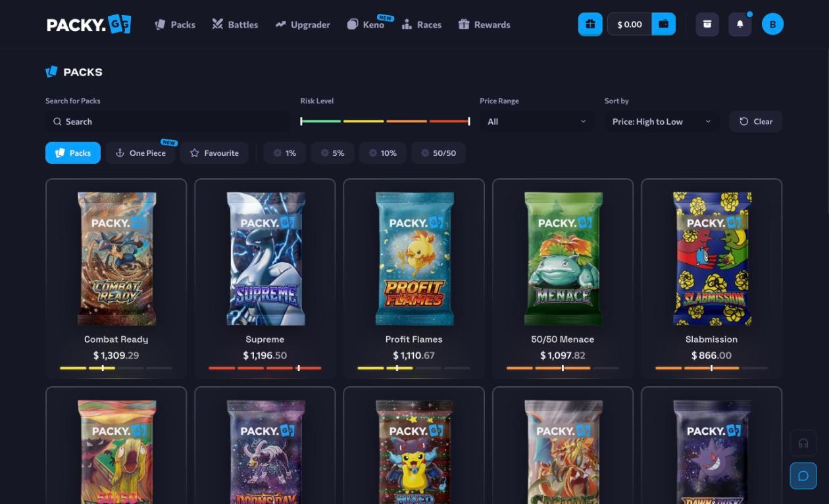829x504 pixels.
Task: Click the Slabmission price $866.00
Action: [x=711, y=355]
